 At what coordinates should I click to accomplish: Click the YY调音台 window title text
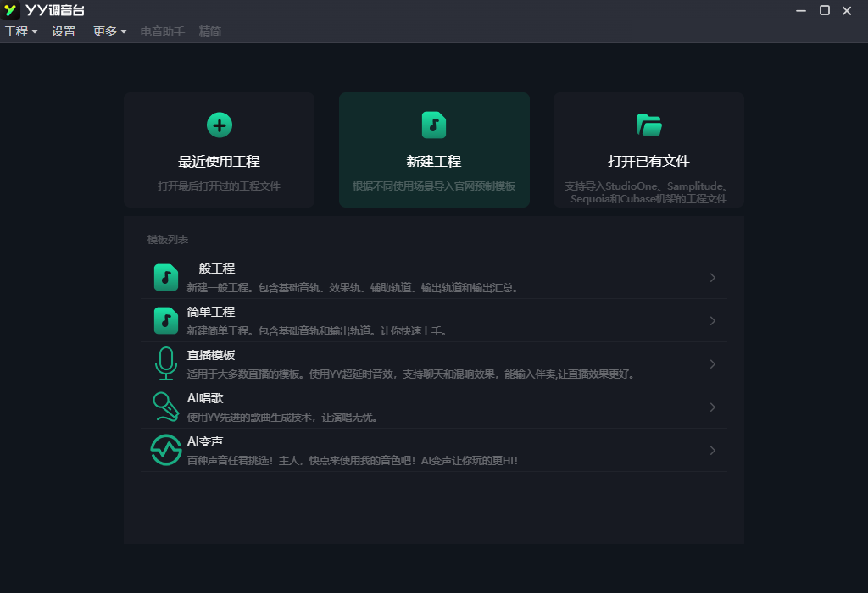tap(55, 10)
